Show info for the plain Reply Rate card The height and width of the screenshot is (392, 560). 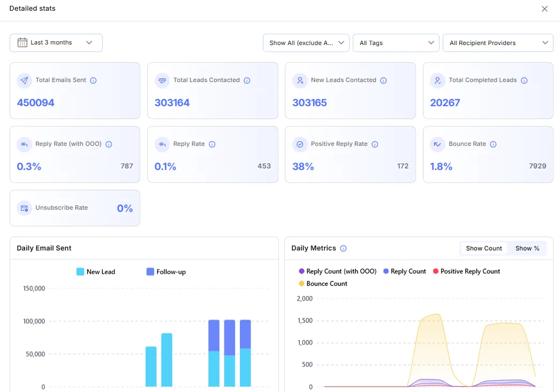(212, 145)
